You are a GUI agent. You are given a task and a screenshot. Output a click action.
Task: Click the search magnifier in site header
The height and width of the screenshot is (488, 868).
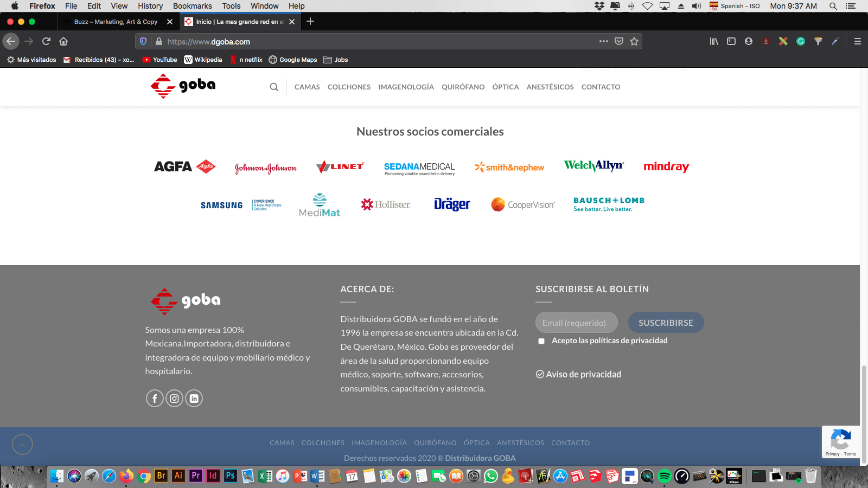(274, 87)
